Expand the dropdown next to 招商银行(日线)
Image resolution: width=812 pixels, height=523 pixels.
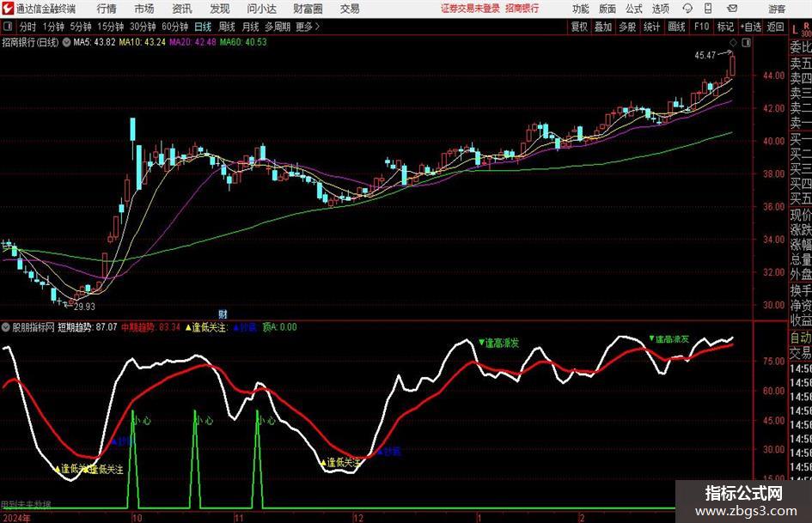click(x=66, y=42)
